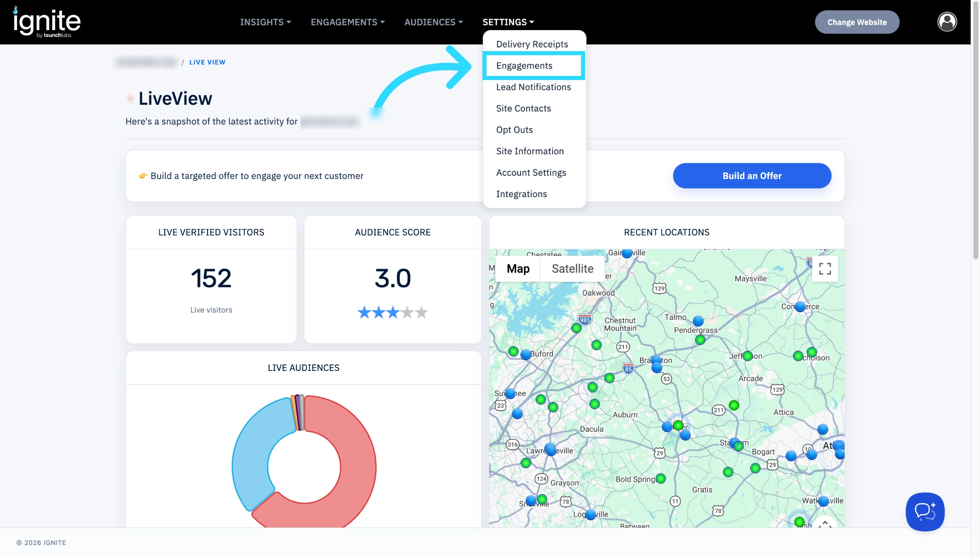Click the Live View breadcrumb link

[x=207, y=62]
